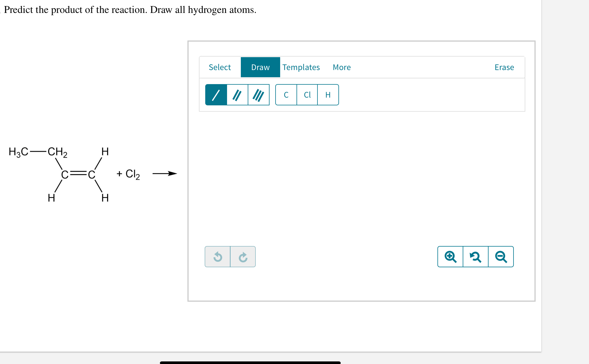Select the hydrogen atom button

coord(328,95)
